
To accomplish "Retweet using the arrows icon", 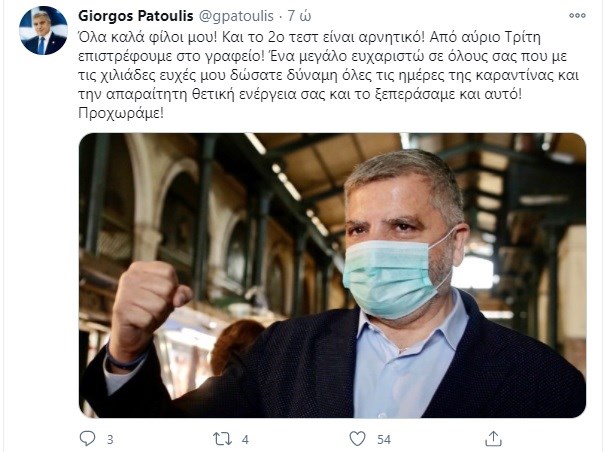I will (223, 439).
